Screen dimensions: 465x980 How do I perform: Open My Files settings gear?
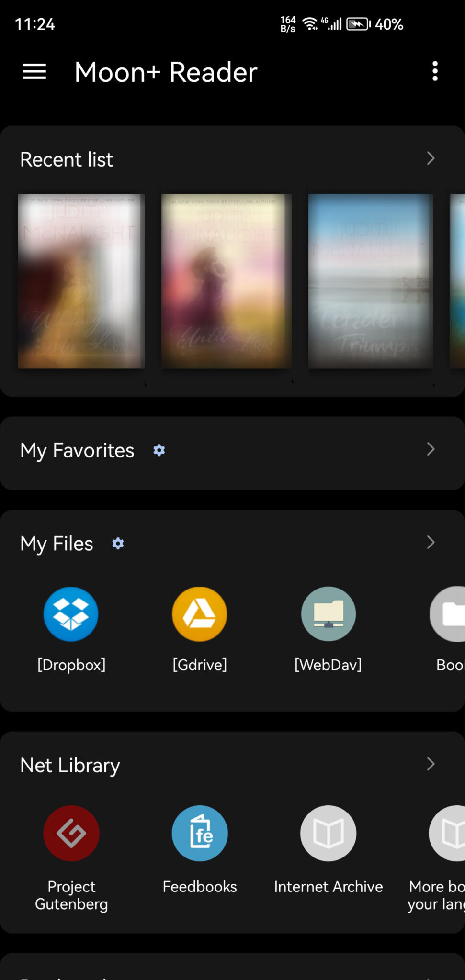pyautogui.click(x=117, y=544)
